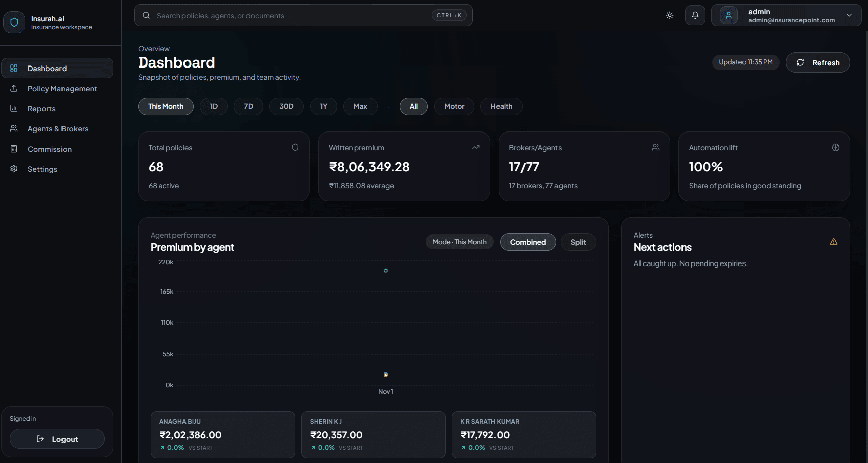Image resolution: width=868 pixels, height=463 pixels.
Task: Click the Logout button
Action: click(57, 439)
